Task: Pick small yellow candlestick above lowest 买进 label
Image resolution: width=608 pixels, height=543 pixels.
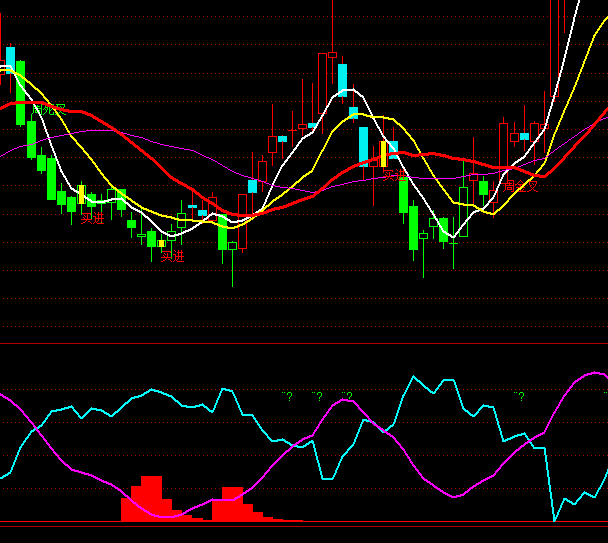Action: click(161, 243)
